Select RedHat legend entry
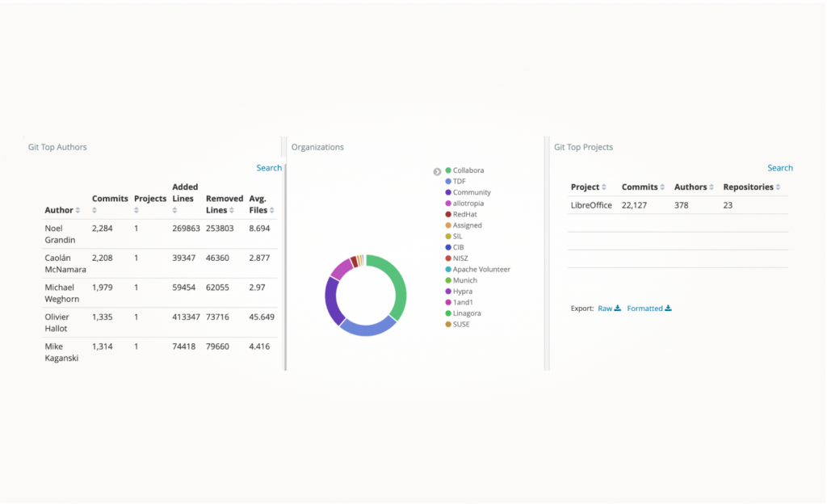The image size is (827, 504). pyautogui.click(x=461, y=215)
